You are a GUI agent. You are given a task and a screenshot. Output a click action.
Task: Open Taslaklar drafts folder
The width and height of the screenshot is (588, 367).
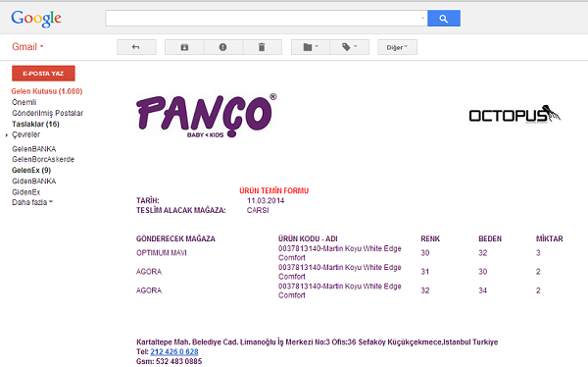click(x=35, y=124)
